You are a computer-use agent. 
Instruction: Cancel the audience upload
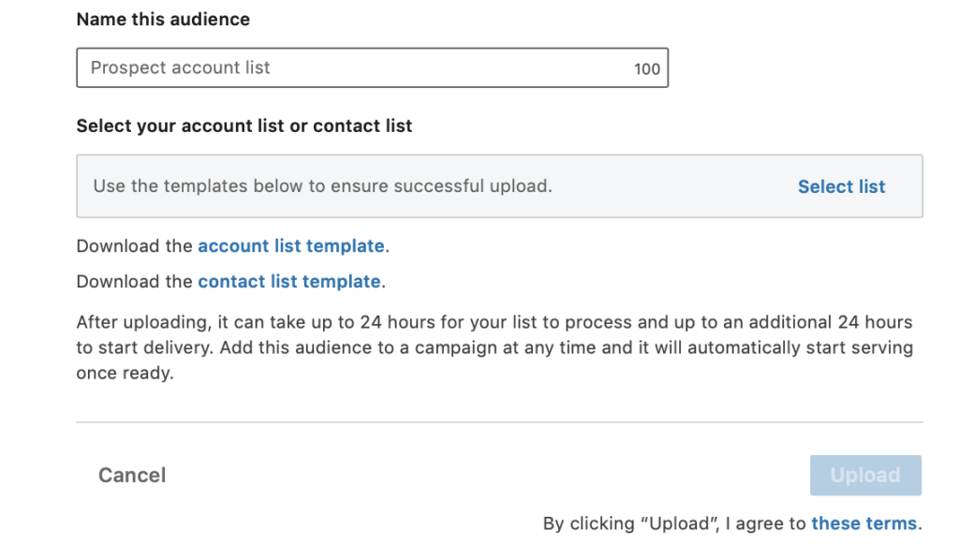(x=132, y=476)
